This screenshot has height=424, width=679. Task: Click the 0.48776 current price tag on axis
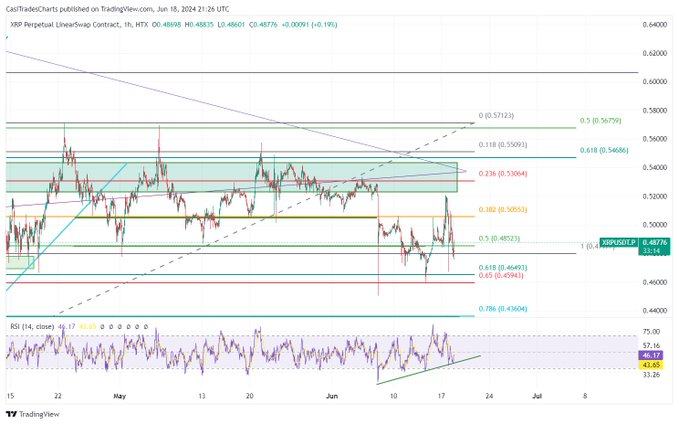655,243
